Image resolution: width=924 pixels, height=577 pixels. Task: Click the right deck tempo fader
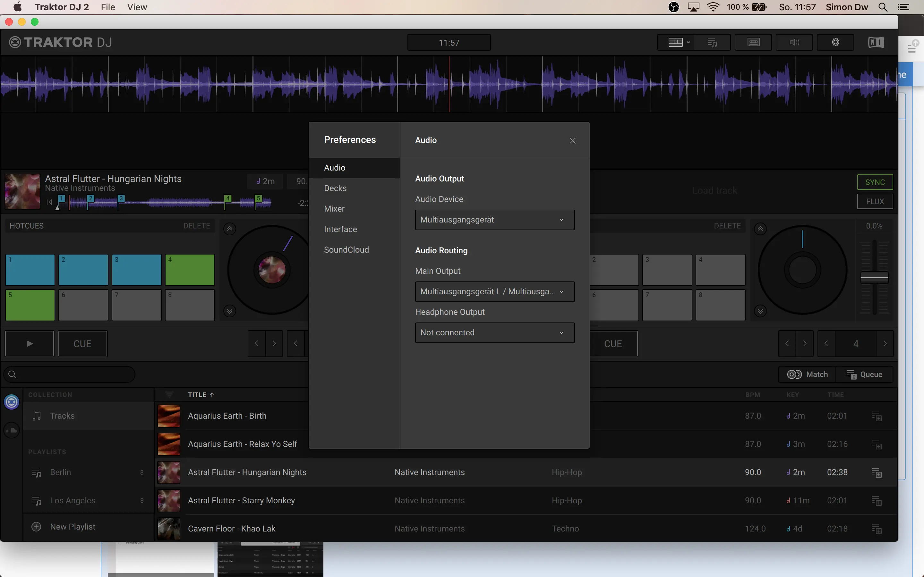pyautogui.click(x=874, y=277)
